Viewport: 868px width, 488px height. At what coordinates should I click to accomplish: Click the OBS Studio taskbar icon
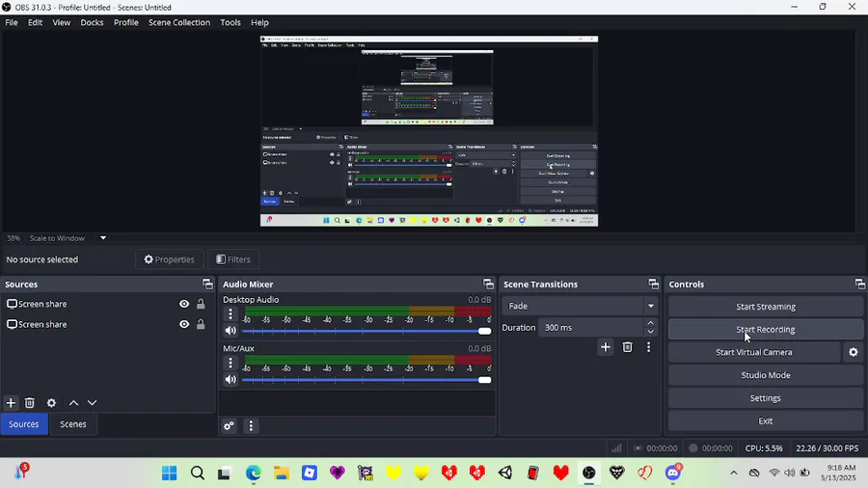[x=589, y=473]
